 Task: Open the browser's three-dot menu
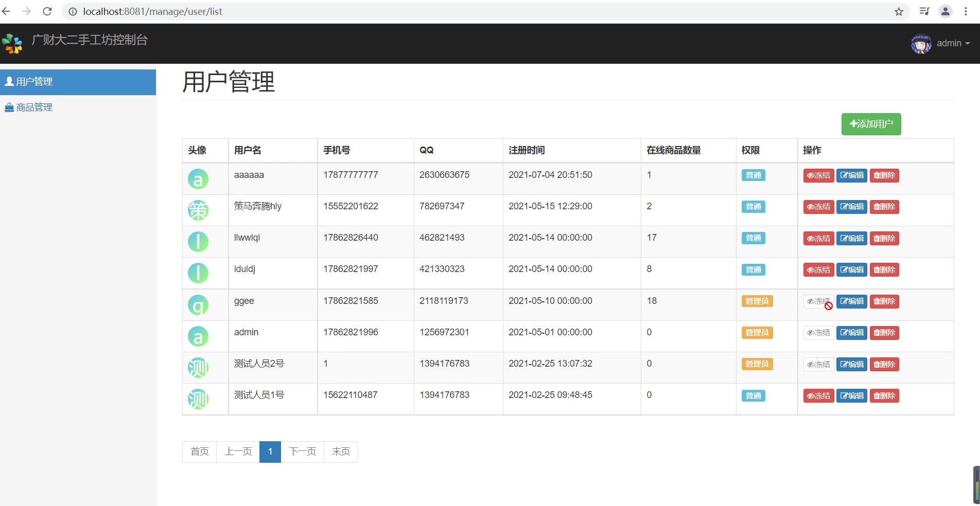pos(966,11)
